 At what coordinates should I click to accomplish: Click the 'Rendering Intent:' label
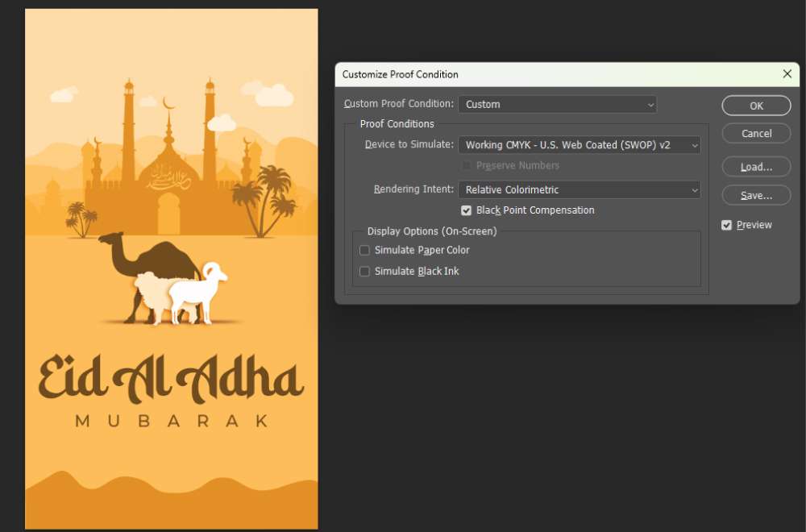point(413,189)
